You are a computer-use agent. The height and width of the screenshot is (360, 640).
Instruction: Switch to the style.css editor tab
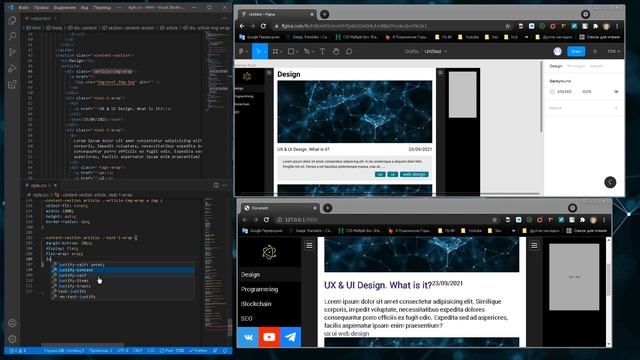pos(41,185)
